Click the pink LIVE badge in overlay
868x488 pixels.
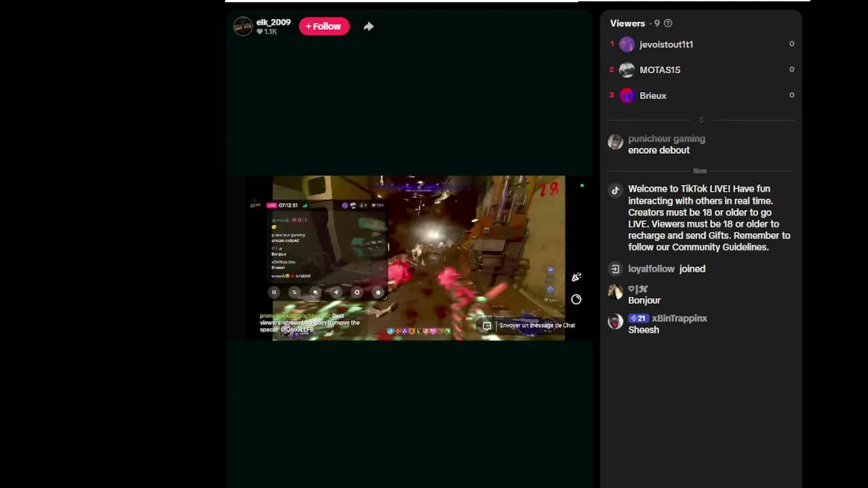[x=271, y=205]
